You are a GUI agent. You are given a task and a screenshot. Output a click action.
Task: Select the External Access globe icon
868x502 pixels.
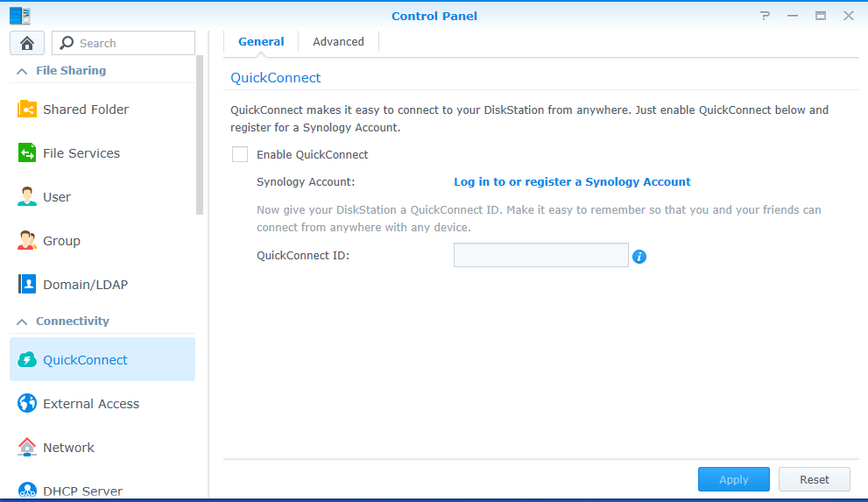[x=26, y=404]
